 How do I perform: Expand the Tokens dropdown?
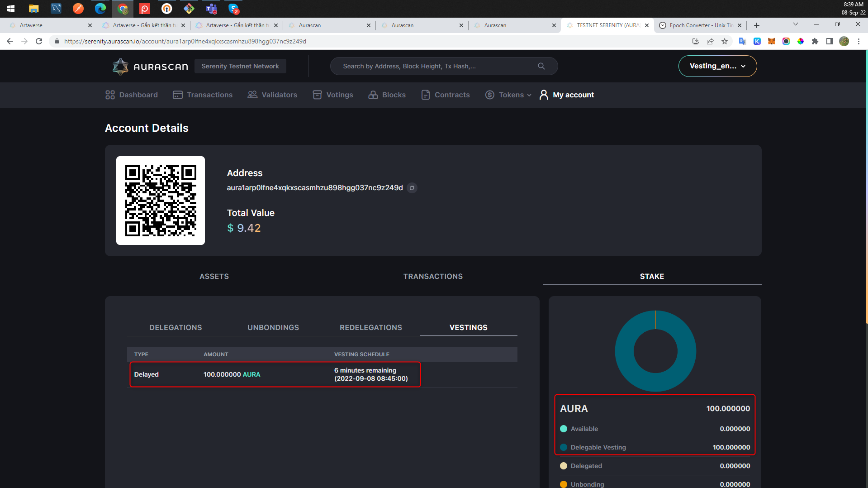click(508, 95)
